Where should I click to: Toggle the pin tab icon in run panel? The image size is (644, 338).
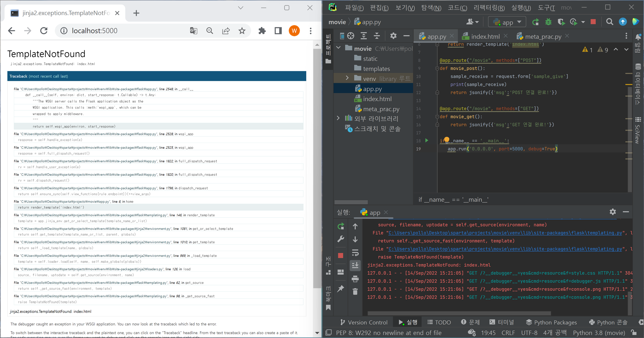click(341, 289)
